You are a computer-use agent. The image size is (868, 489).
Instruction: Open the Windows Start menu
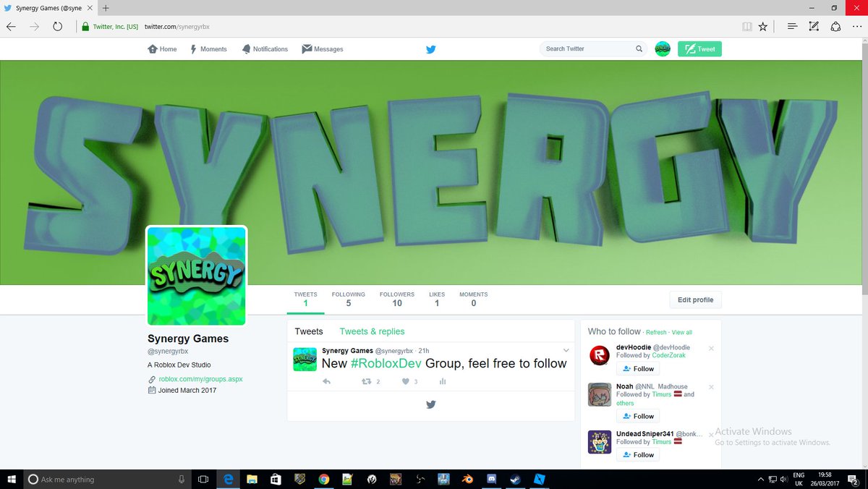11,479
